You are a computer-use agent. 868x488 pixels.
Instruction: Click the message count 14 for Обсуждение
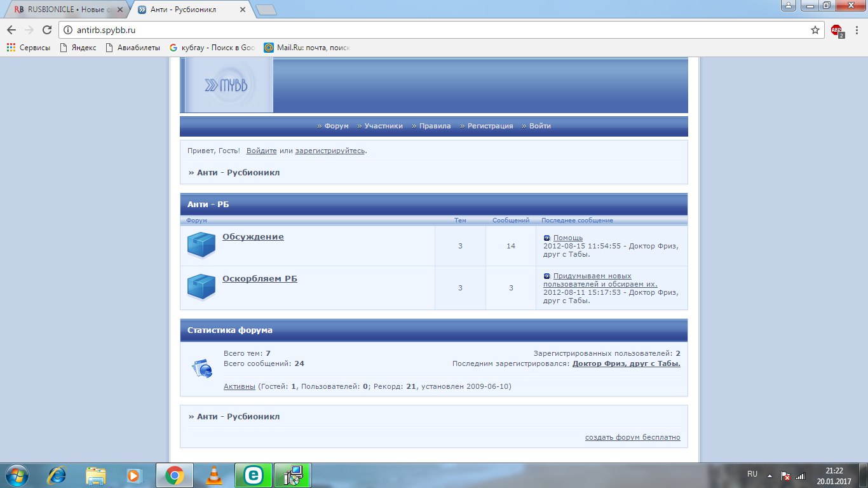(511, 246)
